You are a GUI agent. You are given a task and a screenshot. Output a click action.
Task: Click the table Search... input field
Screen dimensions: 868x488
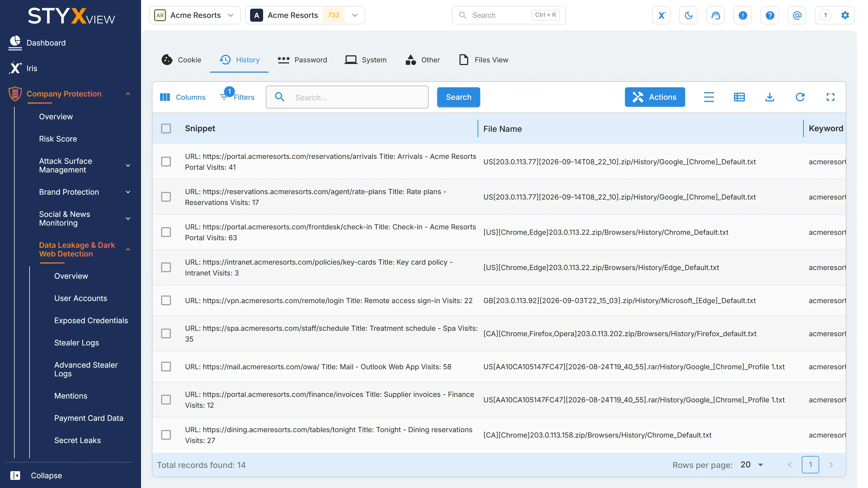(x=347, y=97)
